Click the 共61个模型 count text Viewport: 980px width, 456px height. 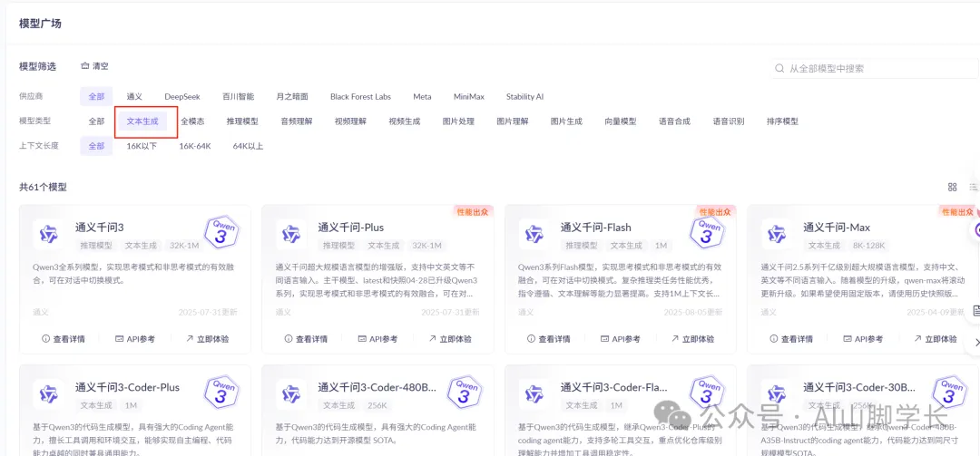(x=44, y=187)
